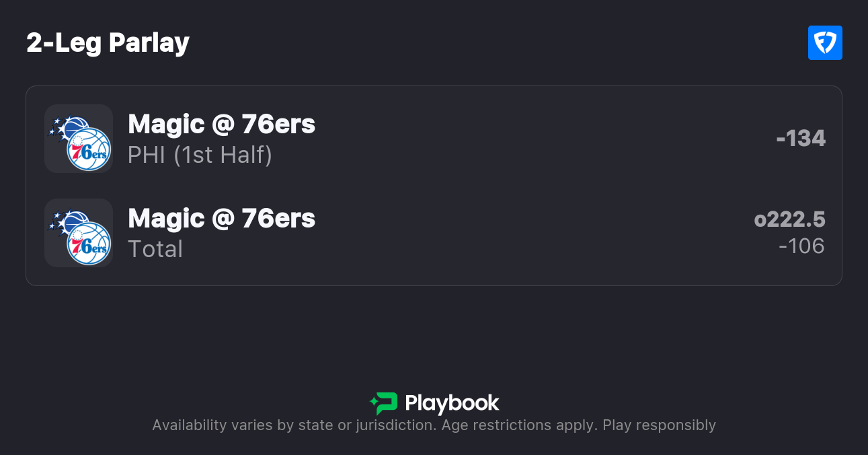Open the Total leg's Magic @ 76ers title
This screenshot has height=455, width=868.
221,218
